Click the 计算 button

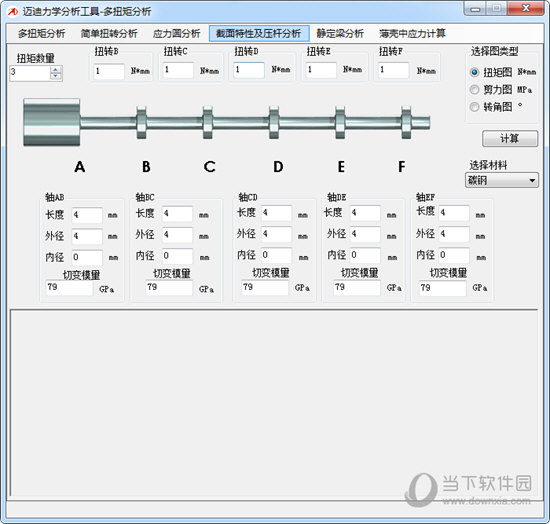tap(510, 139)
